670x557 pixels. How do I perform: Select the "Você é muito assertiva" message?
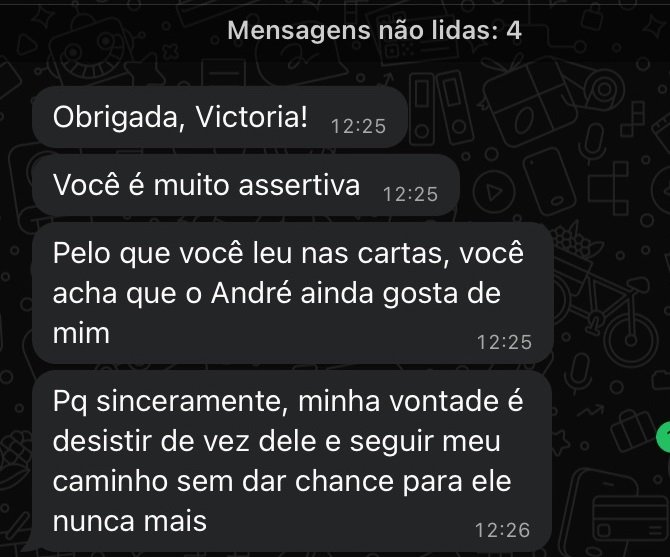246,186
